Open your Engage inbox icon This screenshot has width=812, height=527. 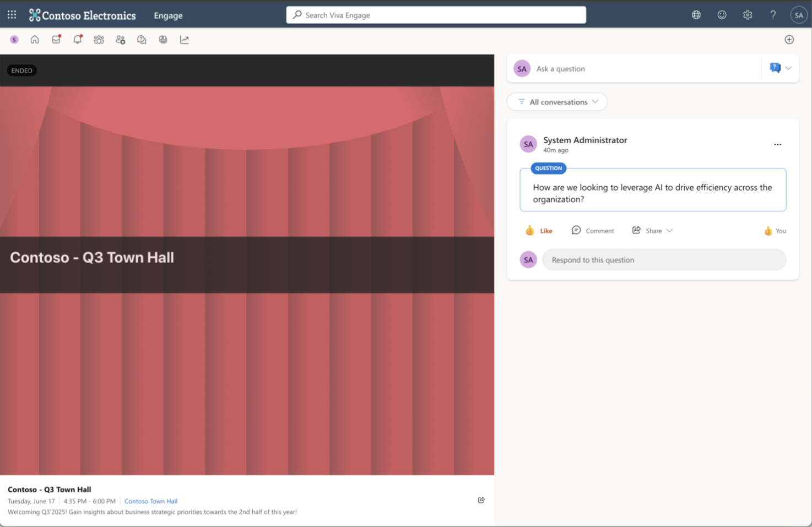click(x=56, y=39)
